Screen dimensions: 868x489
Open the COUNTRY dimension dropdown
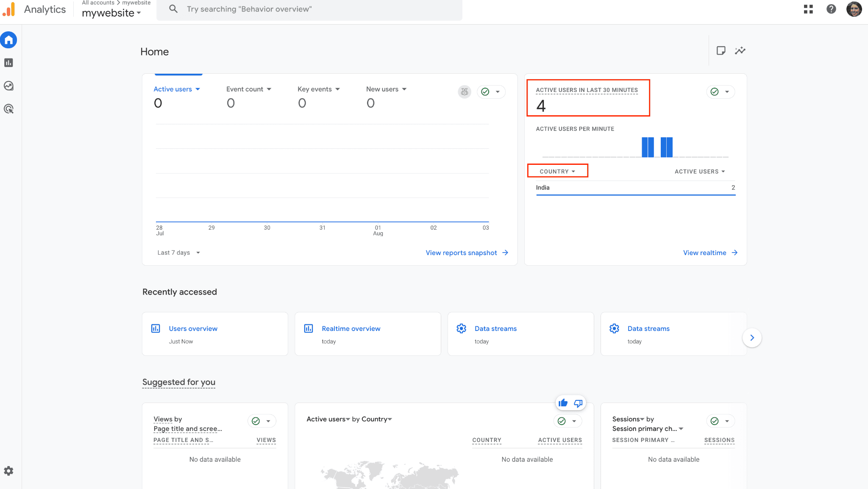click(557, 171)
